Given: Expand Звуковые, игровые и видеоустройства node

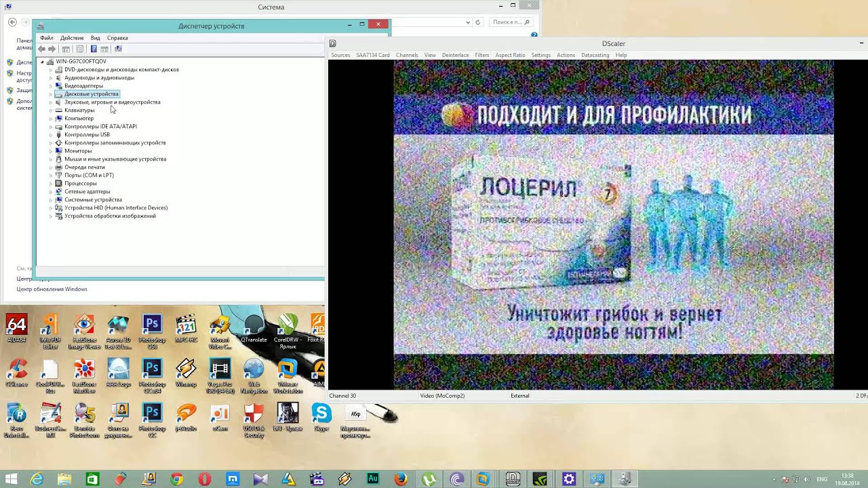Looking at the screenshot, I should 51,102.
